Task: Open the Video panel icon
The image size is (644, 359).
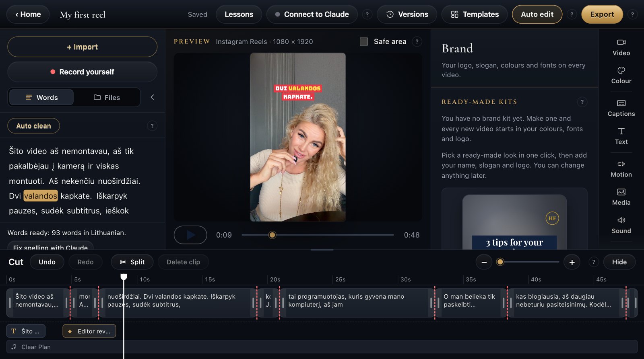Action: 621,47
